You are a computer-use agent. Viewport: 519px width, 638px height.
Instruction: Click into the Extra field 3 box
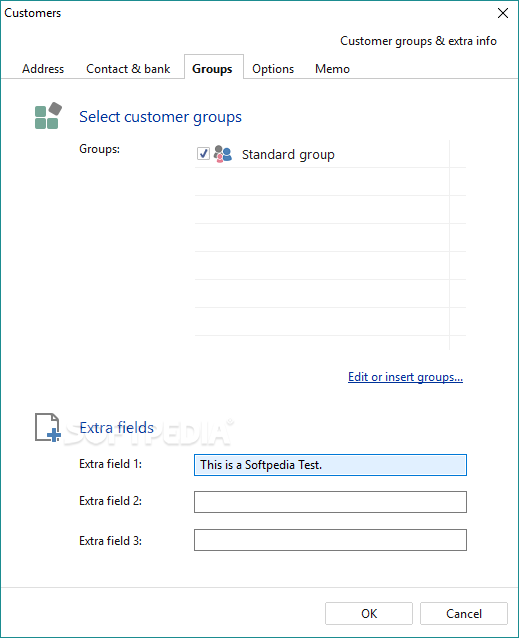330,540
